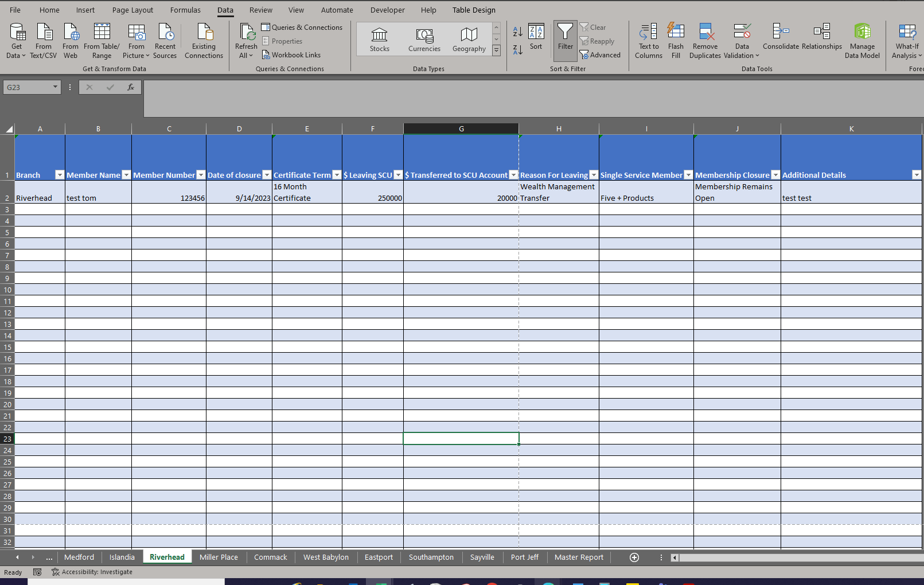
Task: Open Recent Sources
Action: point(165,41)
